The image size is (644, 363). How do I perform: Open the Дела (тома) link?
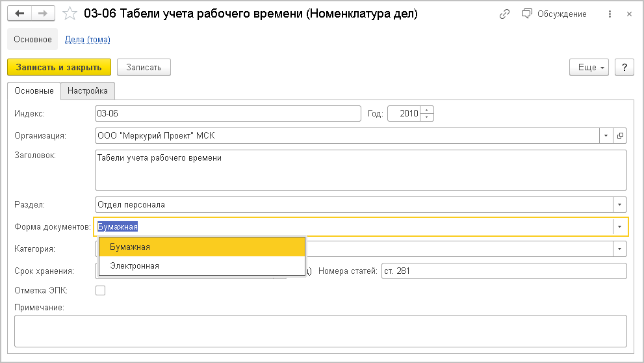pos(88,40)
